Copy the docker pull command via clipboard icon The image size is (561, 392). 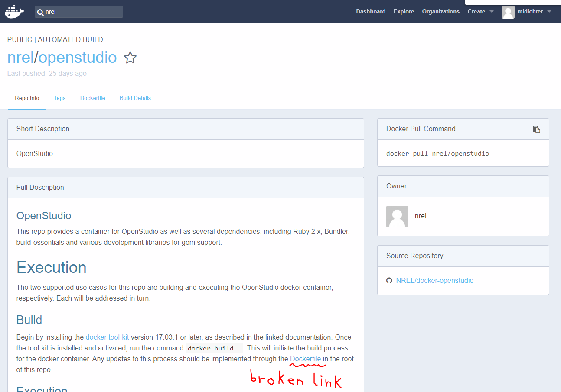pos(537,129)
